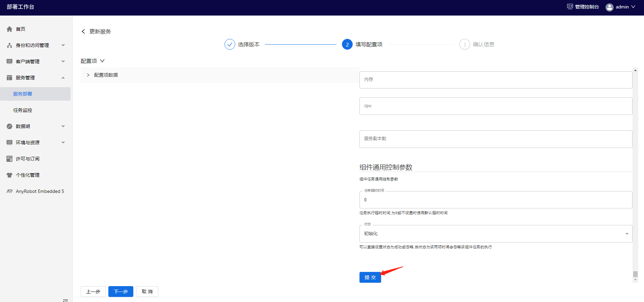Click the 填写配置项 step label
644x302 pixels.
pos(369,44)
